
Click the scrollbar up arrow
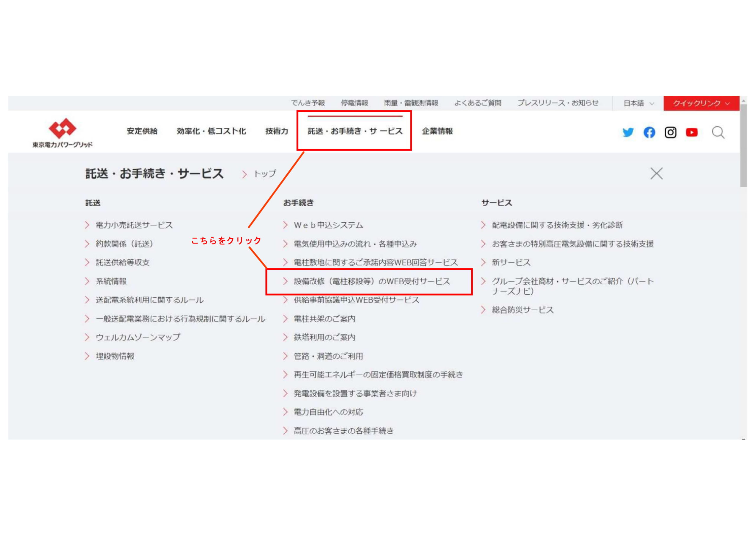coord(744,100)
